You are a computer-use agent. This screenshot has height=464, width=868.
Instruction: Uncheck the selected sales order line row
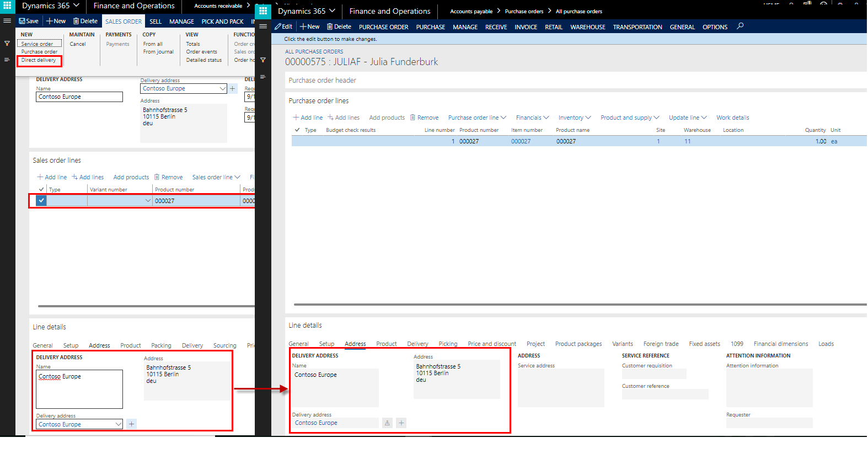[x=41, y=201]
